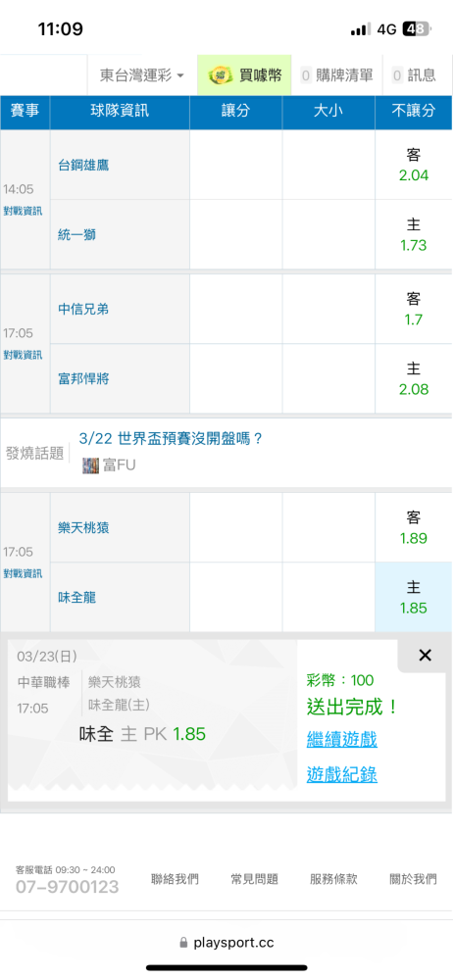Open the 富FU user avatar thumbnail

click(91, 465)
